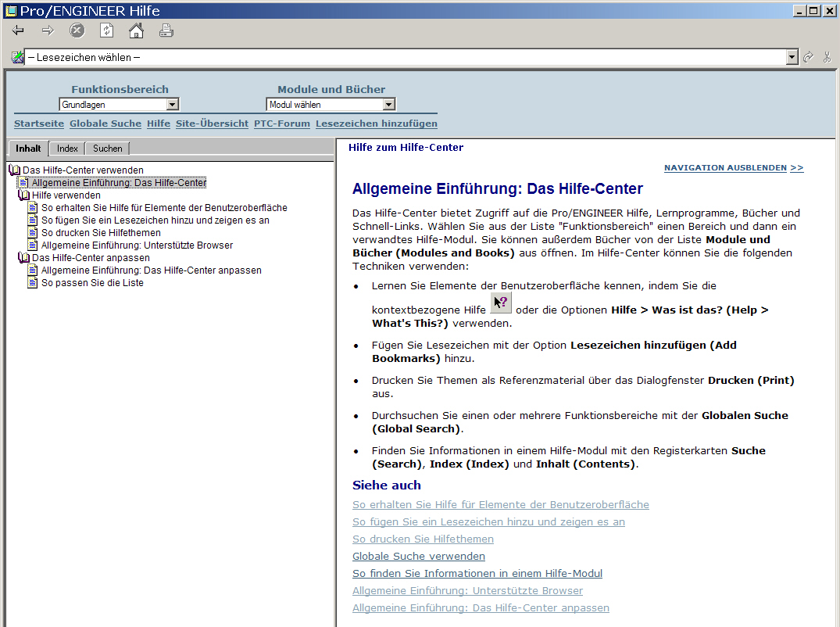840x627 pixels.
Task: Click the bookmark edit icon beside Lesezeichen
Action: (x=17, y=57)
